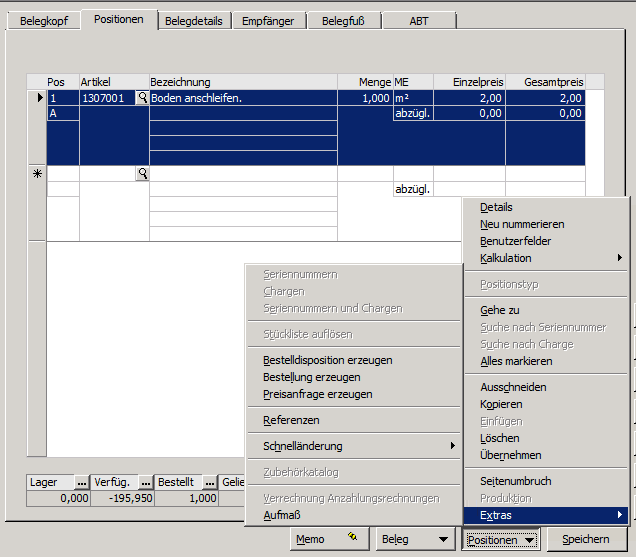Click the ellipsis button next to Verfüg.

(x=145, y=482)
